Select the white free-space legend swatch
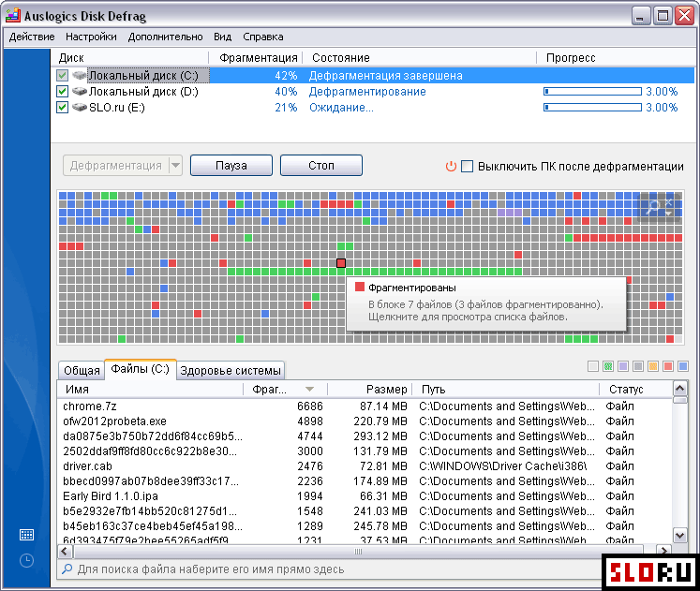 click(x=593, y=366)
